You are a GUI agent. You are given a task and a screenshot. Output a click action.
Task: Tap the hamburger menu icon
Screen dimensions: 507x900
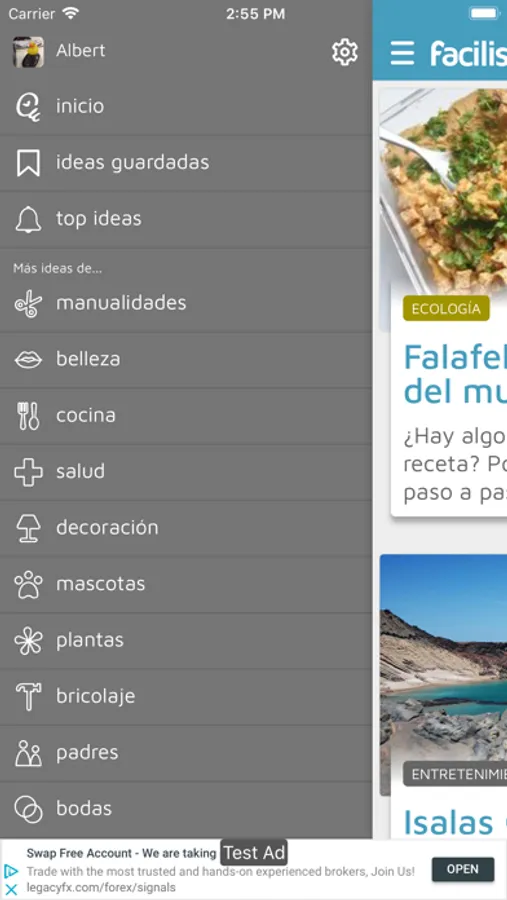tap(402, 53)
